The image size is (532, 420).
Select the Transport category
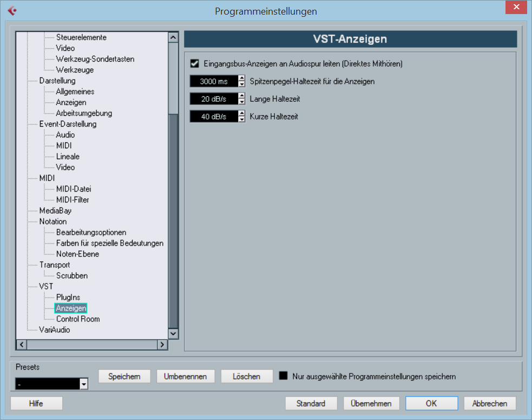(x=55, y=265)
